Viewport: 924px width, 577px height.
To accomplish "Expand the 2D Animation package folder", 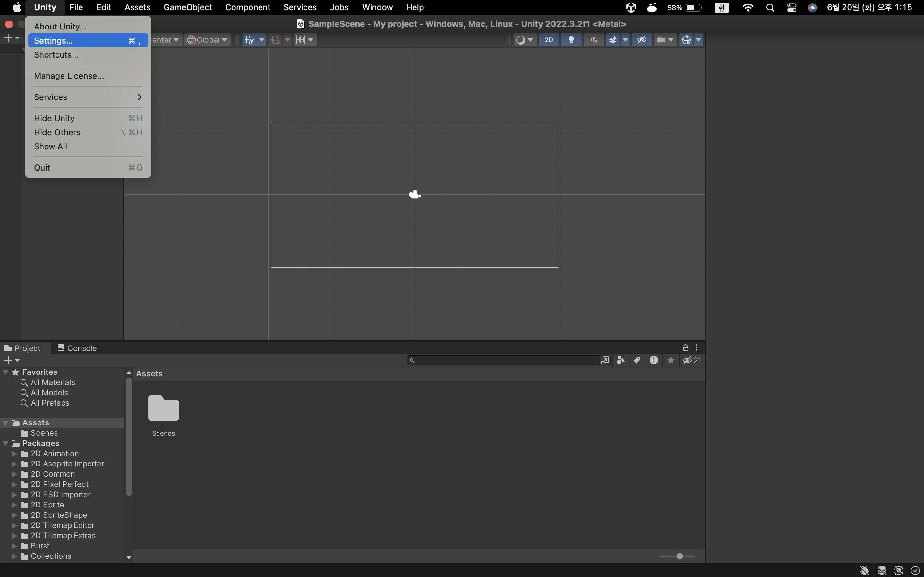I will tap(14, 453).
